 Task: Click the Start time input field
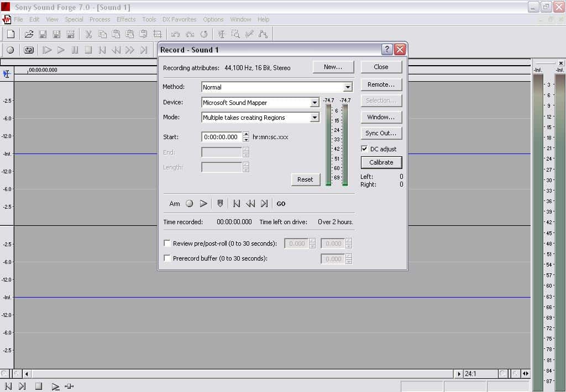pos(222,137)
